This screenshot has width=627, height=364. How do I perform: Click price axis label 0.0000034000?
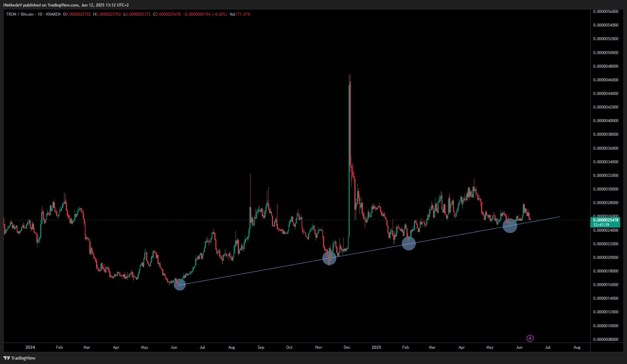click(x=605, y=162)
